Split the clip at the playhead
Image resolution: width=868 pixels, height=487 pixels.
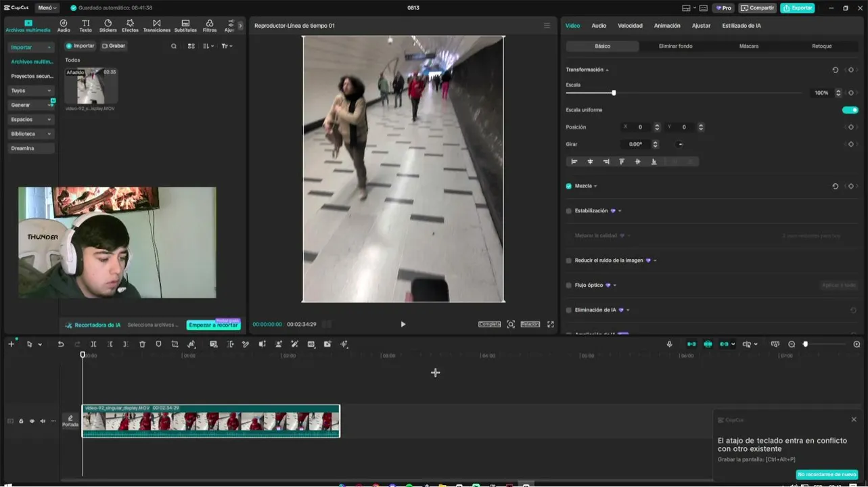point(93,344)
